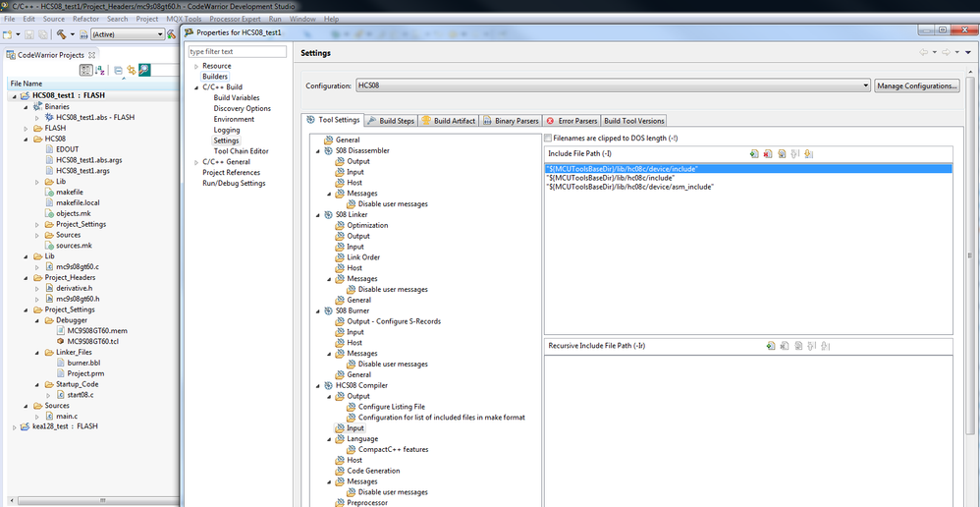
Task: Move selected Include File Path down
Action: (x=807, y=154)
